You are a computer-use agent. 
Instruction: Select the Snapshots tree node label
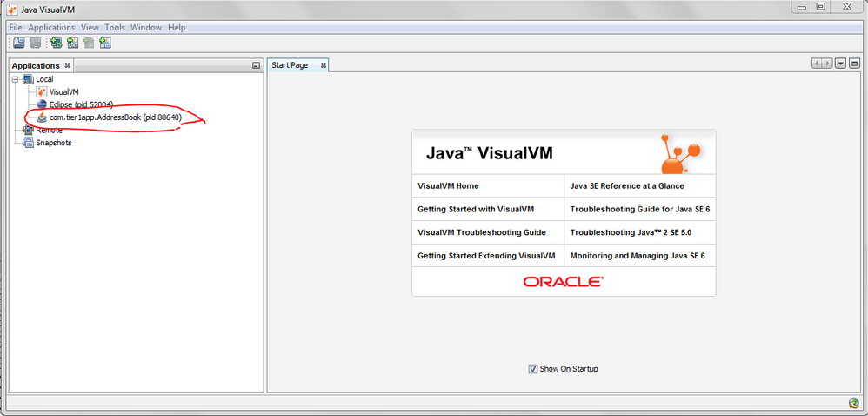pyautogui.click(x=54, y=143)
